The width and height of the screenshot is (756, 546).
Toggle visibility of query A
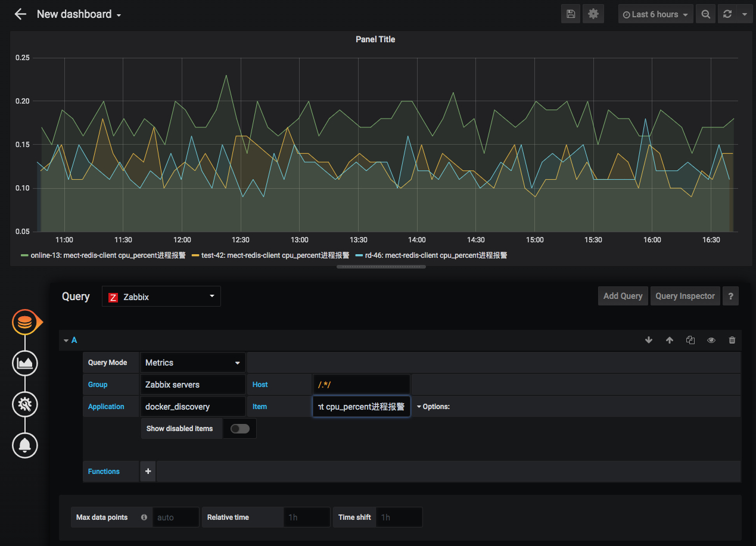tap(711, 340)
